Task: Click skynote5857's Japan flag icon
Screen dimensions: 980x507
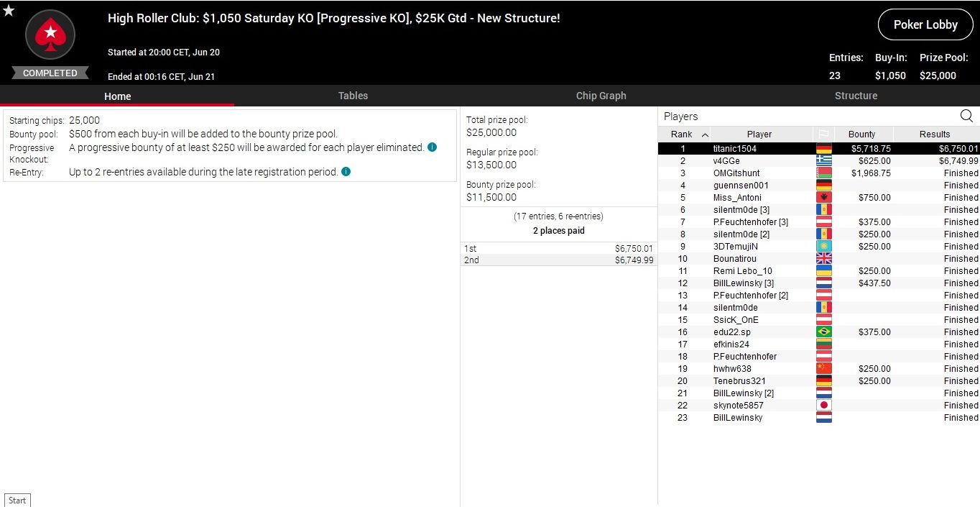Action: pos(823,406)
